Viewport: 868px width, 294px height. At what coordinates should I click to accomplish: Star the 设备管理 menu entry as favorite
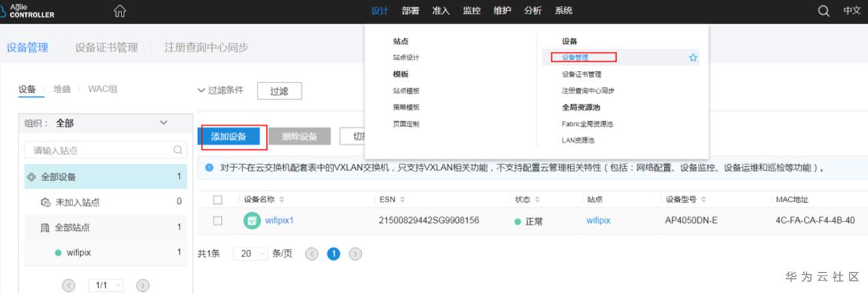[x=693, y=58]
